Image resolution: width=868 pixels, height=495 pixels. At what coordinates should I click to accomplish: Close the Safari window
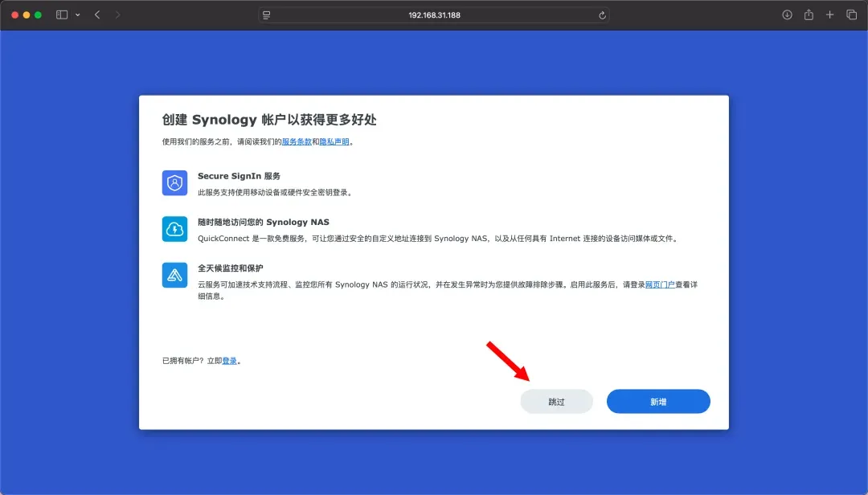15,15
